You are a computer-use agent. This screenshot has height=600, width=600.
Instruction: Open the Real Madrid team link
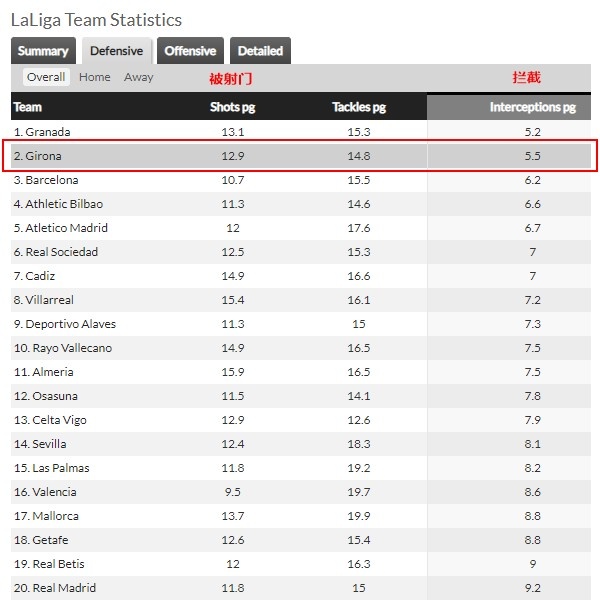(64, 588)
